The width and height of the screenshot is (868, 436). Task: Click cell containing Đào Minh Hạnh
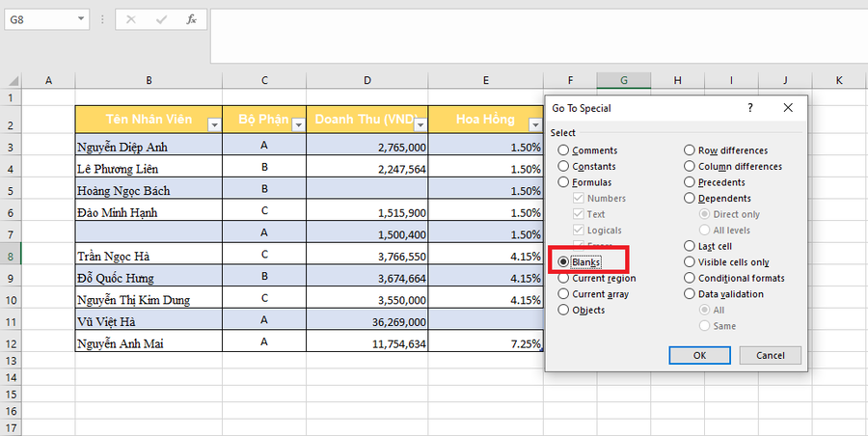coord(149,212)
